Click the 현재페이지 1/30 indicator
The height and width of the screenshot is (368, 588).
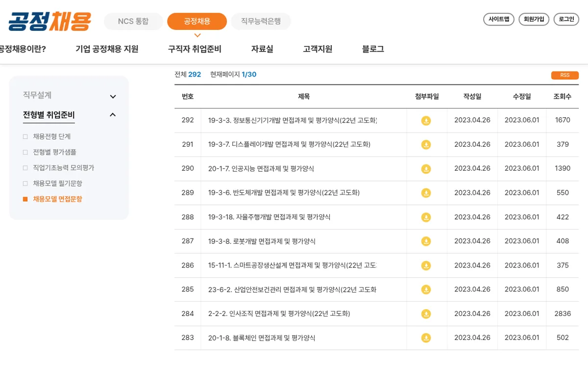pos(233,75)
